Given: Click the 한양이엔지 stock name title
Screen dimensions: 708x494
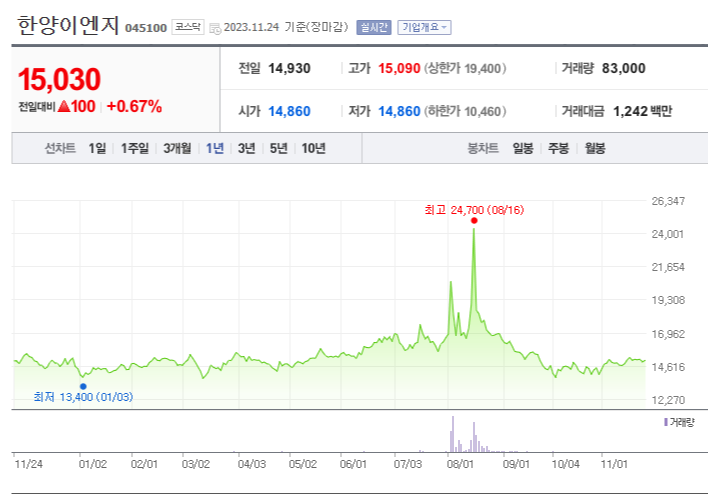Looking at the screenshot, I should [x=68, y=25].
